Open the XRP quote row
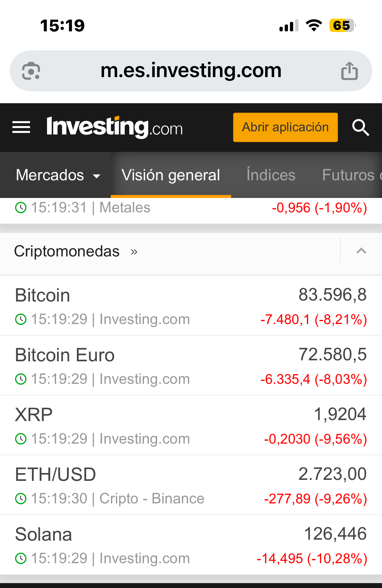The height and width of the screenshot is (588, 382). click(191, 425)
